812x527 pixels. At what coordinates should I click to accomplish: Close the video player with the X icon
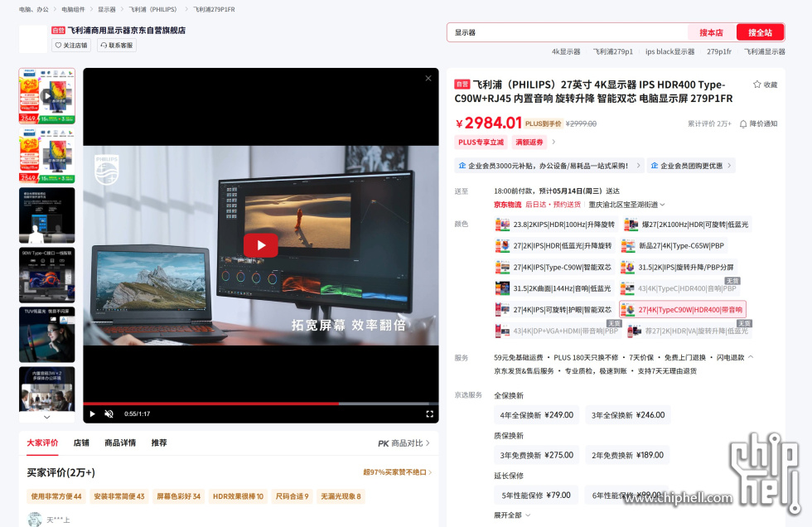click(x=428, y=78)
